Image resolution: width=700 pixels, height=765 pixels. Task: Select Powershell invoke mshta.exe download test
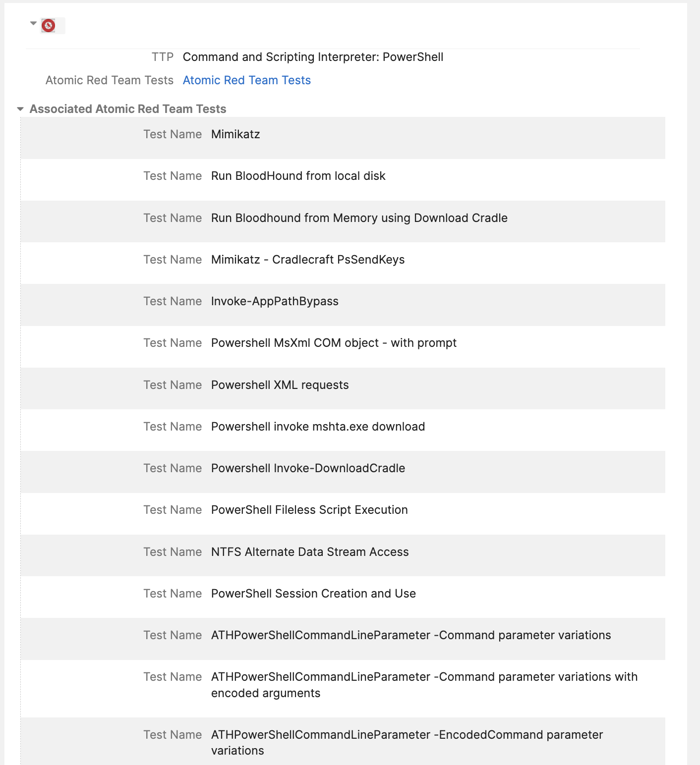click(318, 427)
